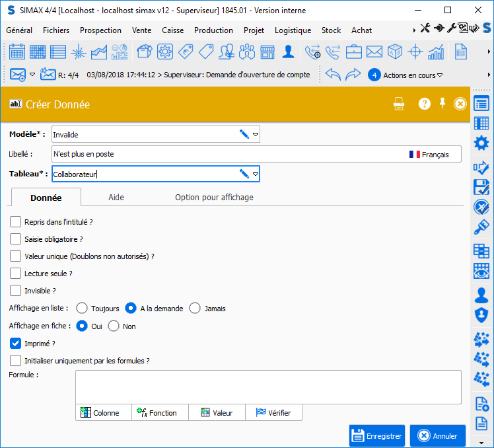The width and height of the screenshot is (494, 448).
Task: Select the paintbrush icon in the right sidebar
Action: click(x=481, y=228)
